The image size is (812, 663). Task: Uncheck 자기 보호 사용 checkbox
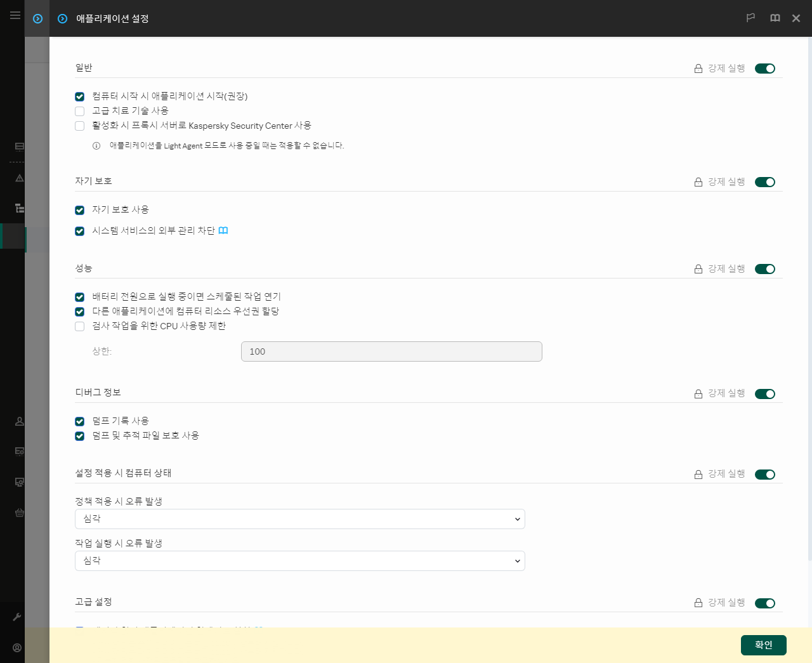tap(80, 210)
